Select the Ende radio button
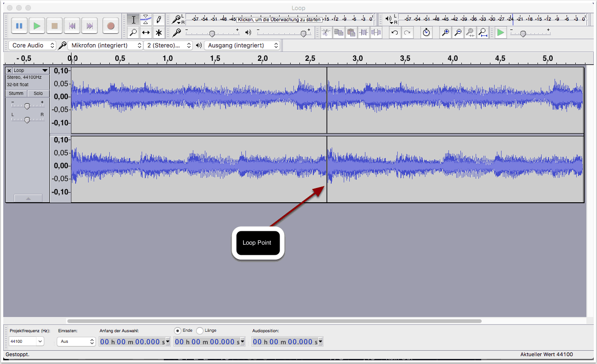The image size is (597, 364). click(x=178, y=331)
